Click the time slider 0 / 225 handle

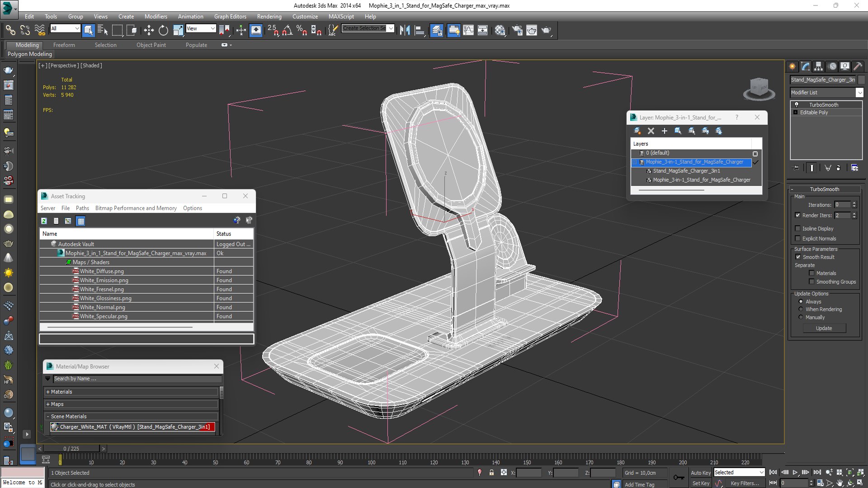71,449
